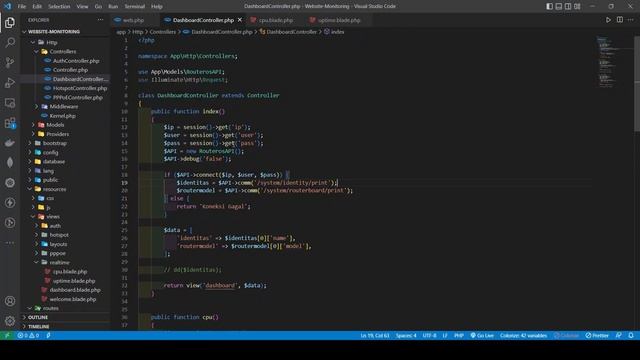640x360 pixels.
Task: Open editor More Actions menu
Action: [x=631, y=20]
